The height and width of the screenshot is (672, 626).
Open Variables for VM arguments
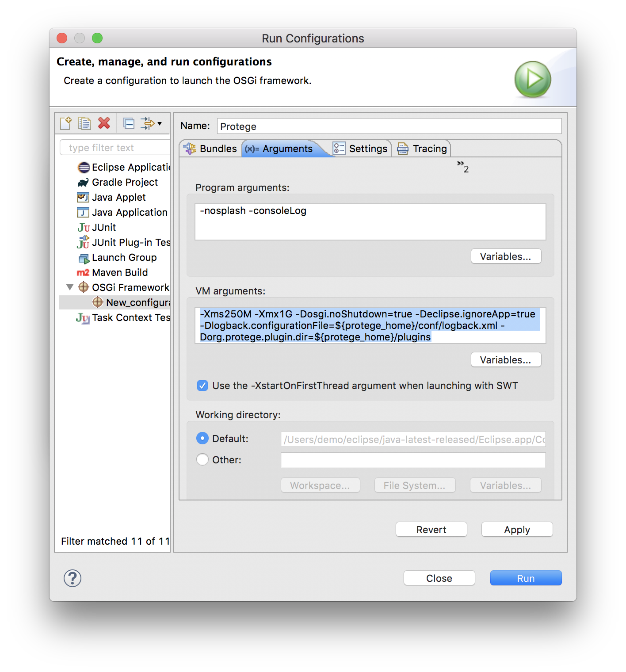click(x=506, y=360)
